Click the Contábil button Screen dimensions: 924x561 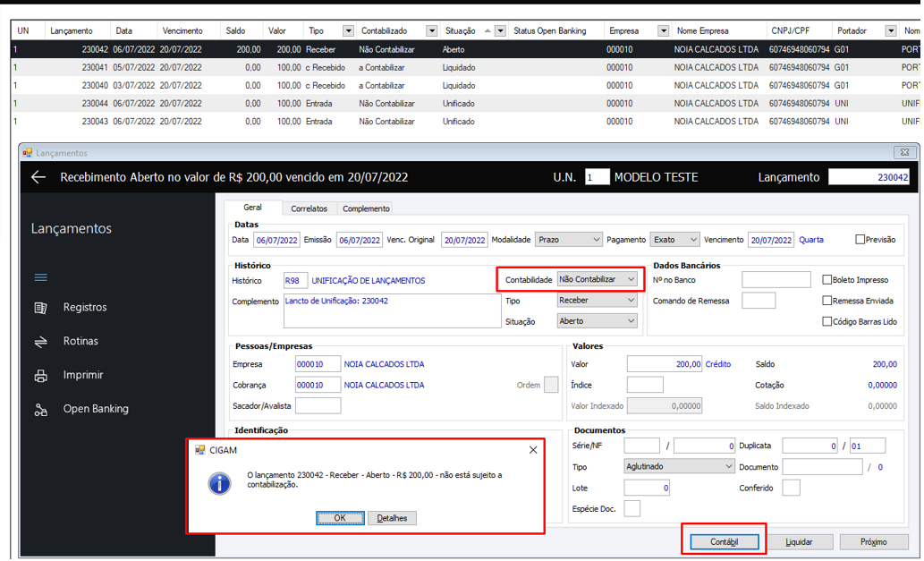724,542
